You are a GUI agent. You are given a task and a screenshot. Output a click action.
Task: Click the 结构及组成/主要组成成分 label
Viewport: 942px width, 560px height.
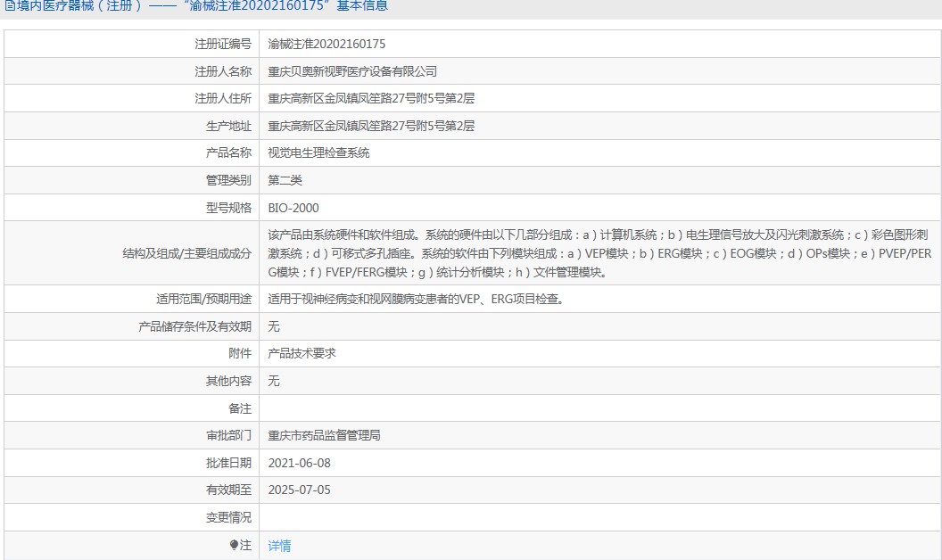coord(186,253)
